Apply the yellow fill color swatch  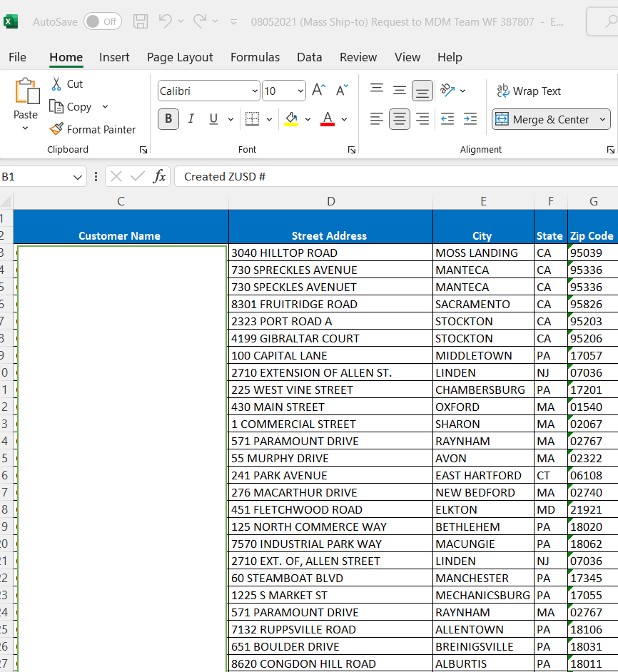pyautogui.click(x=291, y=118)
